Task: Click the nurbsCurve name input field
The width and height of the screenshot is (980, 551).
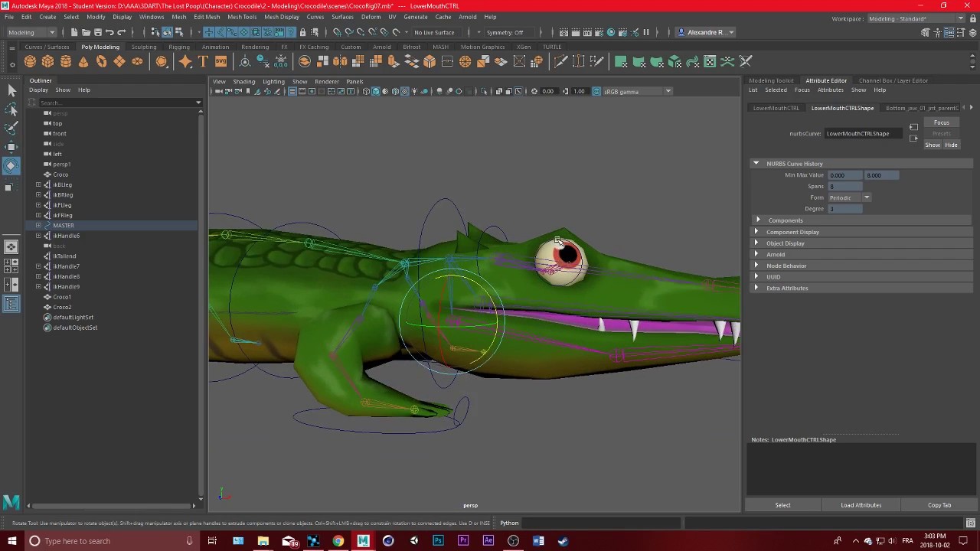Action: tap(864, 134)
